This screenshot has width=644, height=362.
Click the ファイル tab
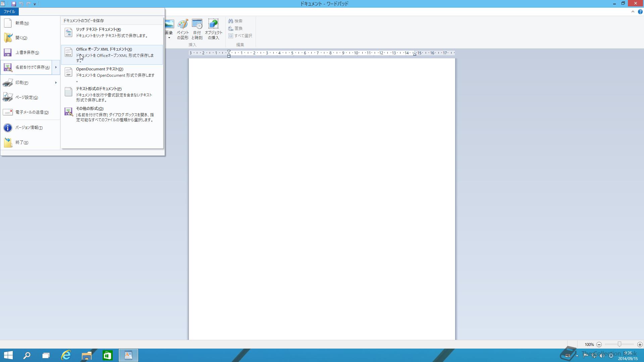pos(9,11)
